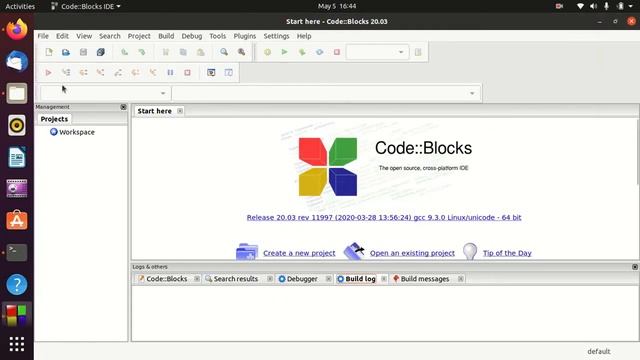
Task: Click the Redo toolbar icon
Action: click(142, 52)
